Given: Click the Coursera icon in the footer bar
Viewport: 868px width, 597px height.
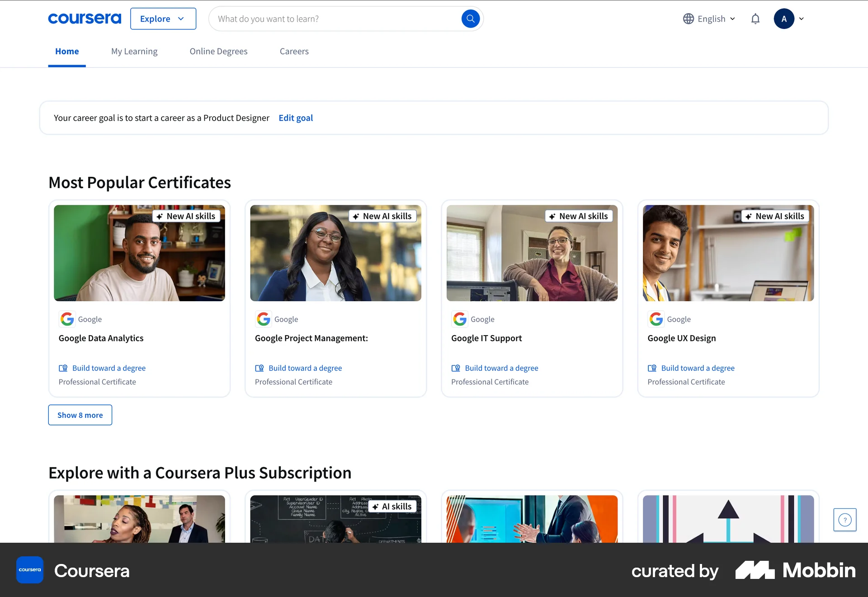Looking at the screenshot, I should tap(29, 570).
